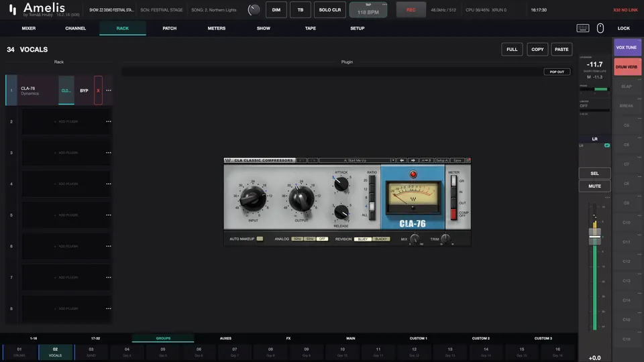Select ratio 20 on CLA-76
644x362 pixels.
372,180
